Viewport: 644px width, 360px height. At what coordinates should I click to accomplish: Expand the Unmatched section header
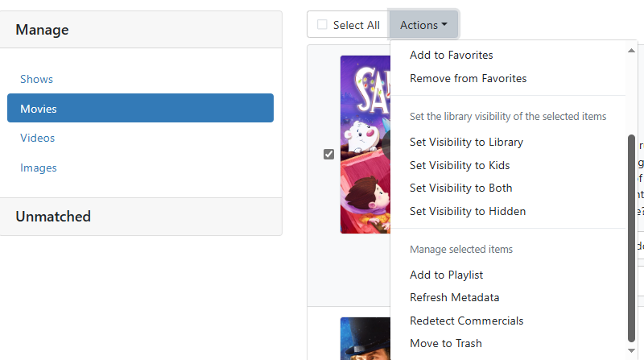click(x=53, y=217)
